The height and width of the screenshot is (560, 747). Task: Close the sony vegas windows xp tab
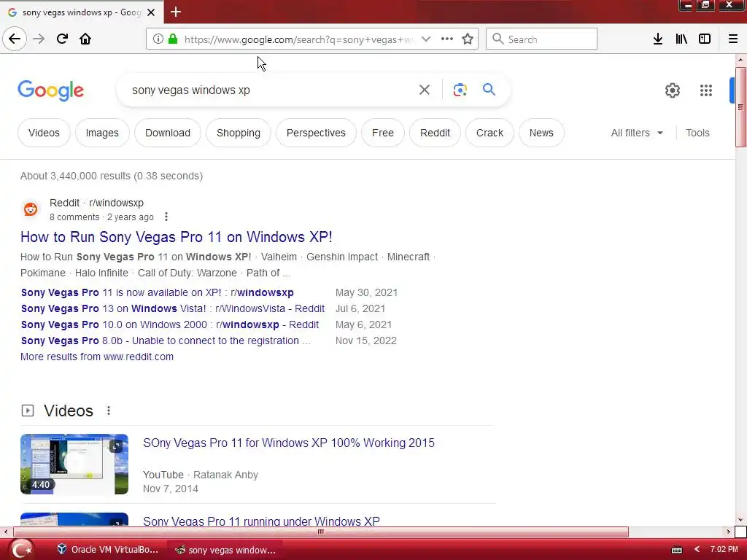pos(151,12)
